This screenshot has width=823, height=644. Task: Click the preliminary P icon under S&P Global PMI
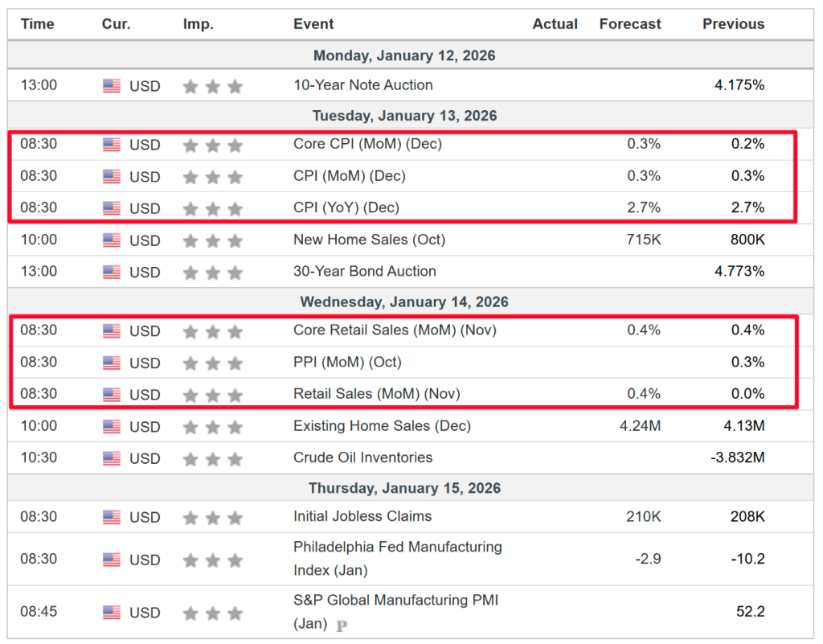coord(342,625)
